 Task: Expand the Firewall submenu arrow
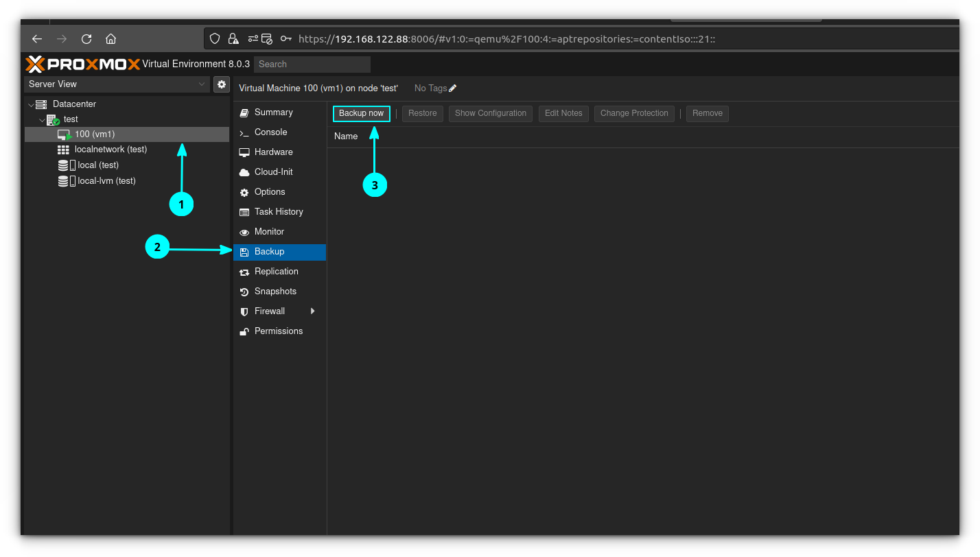pyautogui.click(x=313, y=311)
